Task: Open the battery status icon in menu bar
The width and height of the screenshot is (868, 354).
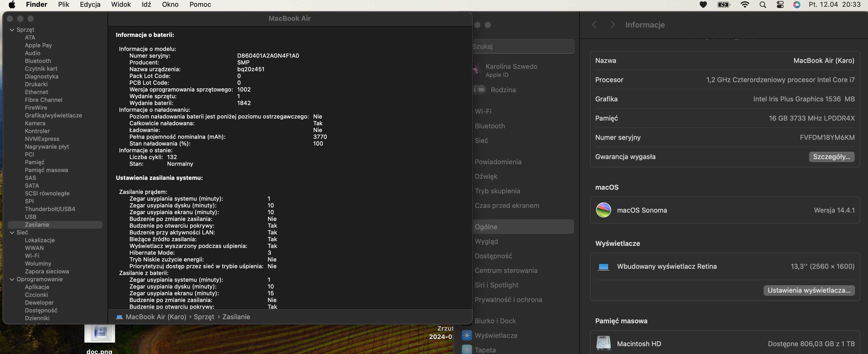Action: click(x=724, y=5)
